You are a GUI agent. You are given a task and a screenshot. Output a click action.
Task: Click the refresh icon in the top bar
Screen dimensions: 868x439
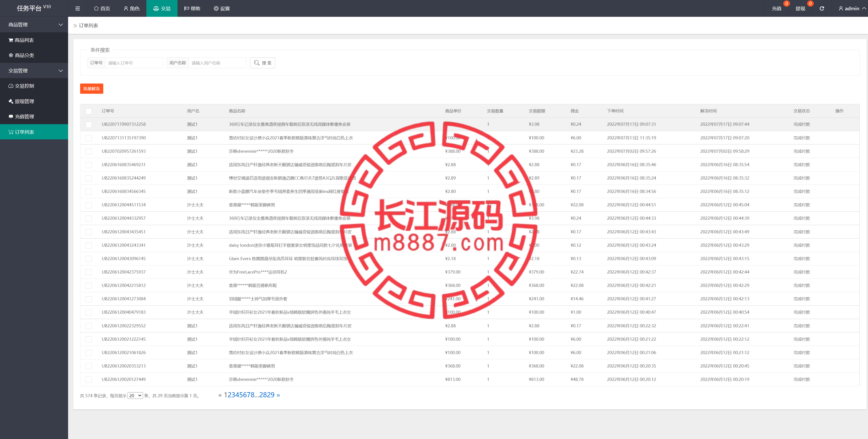coord(822,8)
